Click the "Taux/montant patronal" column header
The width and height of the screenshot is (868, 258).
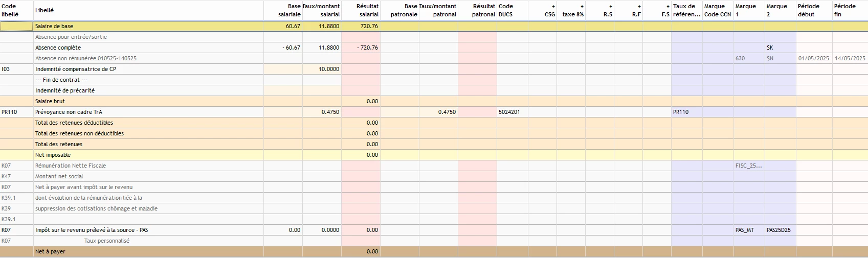[438, 10]
